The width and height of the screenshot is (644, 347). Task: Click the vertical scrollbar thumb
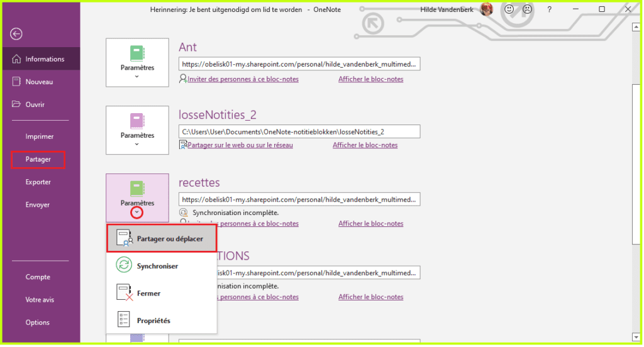coord(636,164)
